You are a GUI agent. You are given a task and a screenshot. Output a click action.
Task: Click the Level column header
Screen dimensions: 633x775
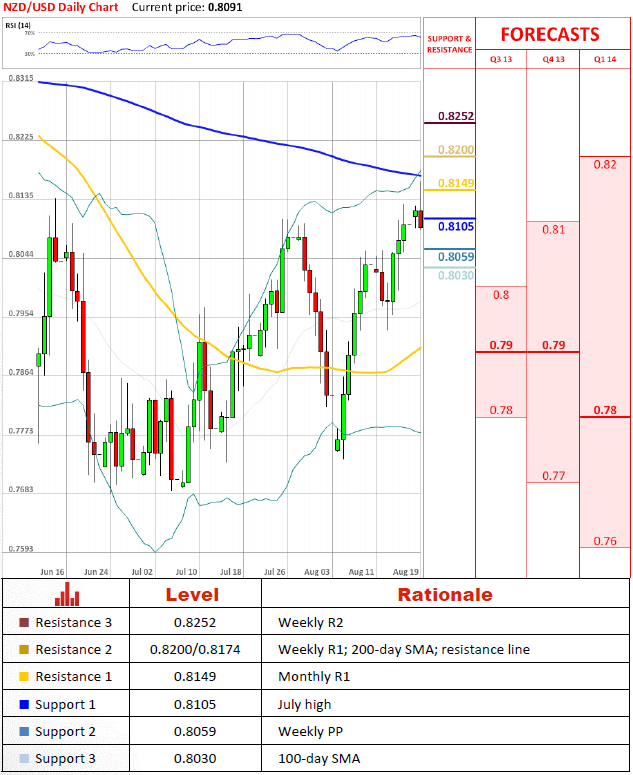(x=192, y=595)
